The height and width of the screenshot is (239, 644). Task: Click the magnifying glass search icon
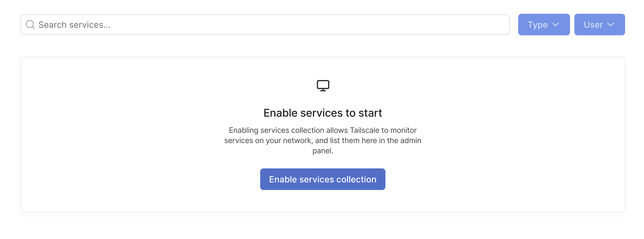tap(30, 25)
